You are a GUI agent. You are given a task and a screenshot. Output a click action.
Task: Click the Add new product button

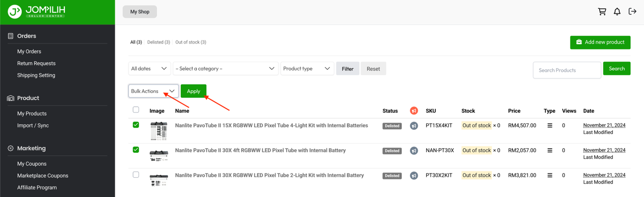point(600,42)
